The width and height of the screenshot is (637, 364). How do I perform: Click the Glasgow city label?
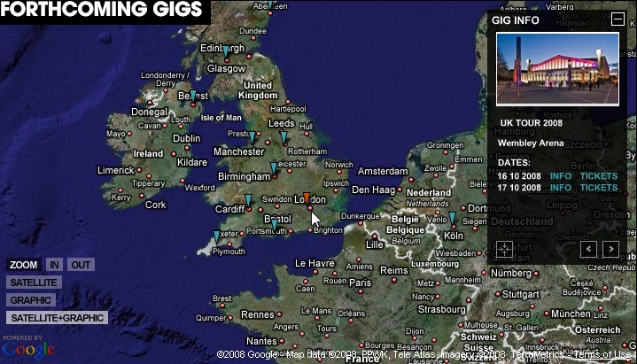[227, 69]
